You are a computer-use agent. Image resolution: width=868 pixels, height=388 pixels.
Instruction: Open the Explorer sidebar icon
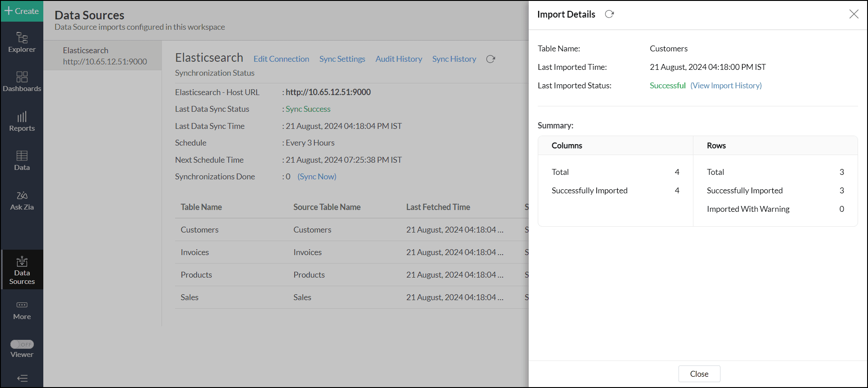coord(22,42)
